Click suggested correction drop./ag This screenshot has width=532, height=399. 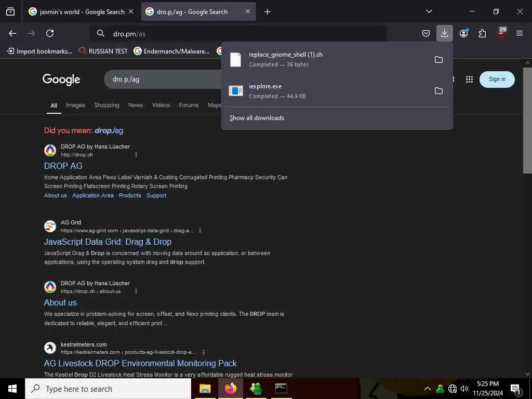[109, 130]
